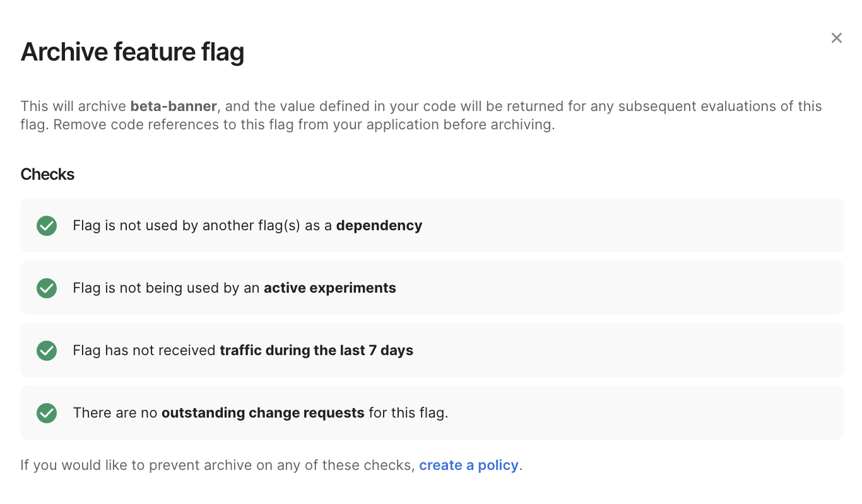Image resolution: width=862 pixels, height=504 pixels.
Task: Click green check icon for active experiments
Action: pos(47,288)
